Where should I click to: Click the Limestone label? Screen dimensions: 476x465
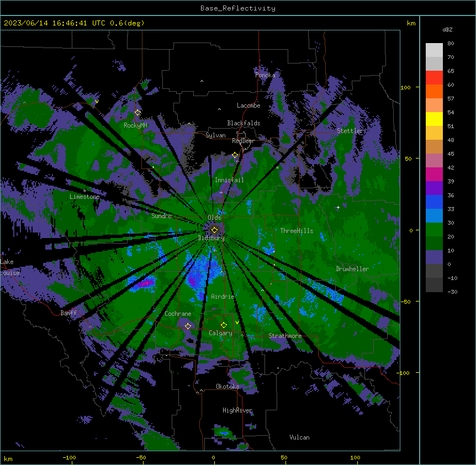[x=84, y=197]
